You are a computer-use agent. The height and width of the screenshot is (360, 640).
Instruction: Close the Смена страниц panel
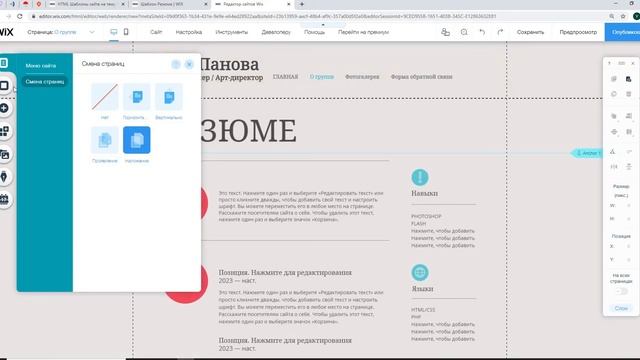click(x=189, y=64)
